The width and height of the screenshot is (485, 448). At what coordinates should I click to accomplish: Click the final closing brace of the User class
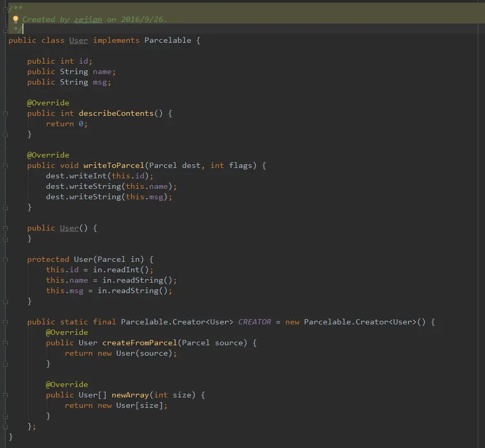coord(11,437)
